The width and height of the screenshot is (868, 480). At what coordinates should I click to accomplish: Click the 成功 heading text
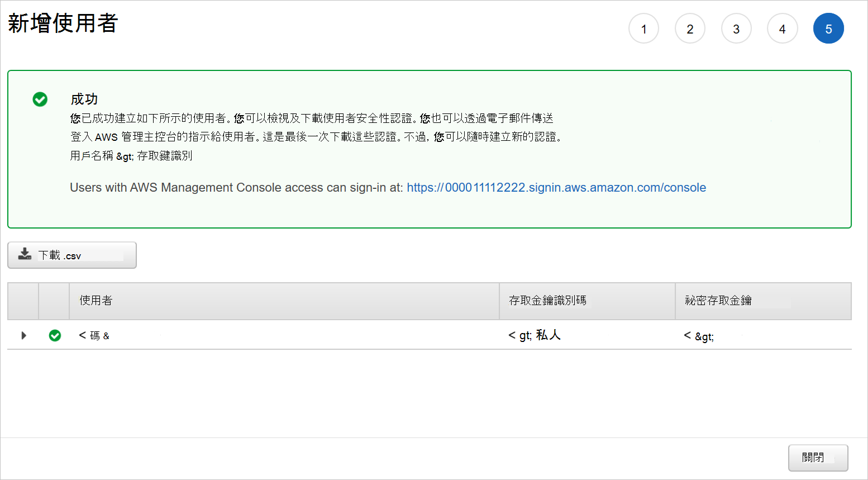click(x=84, y=99)
